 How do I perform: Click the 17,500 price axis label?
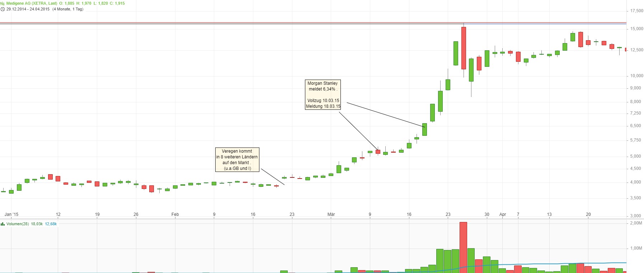click(637, 11)
